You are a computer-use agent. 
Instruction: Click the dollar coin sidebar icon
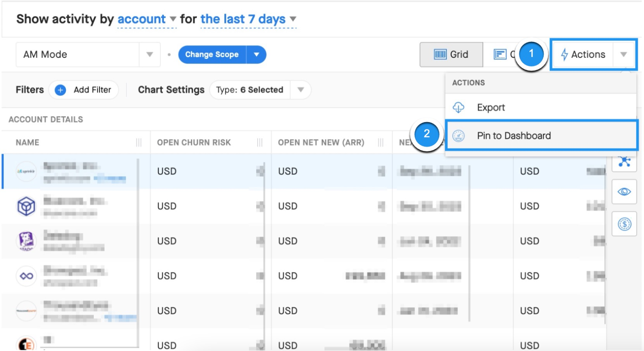coord(624,224)
